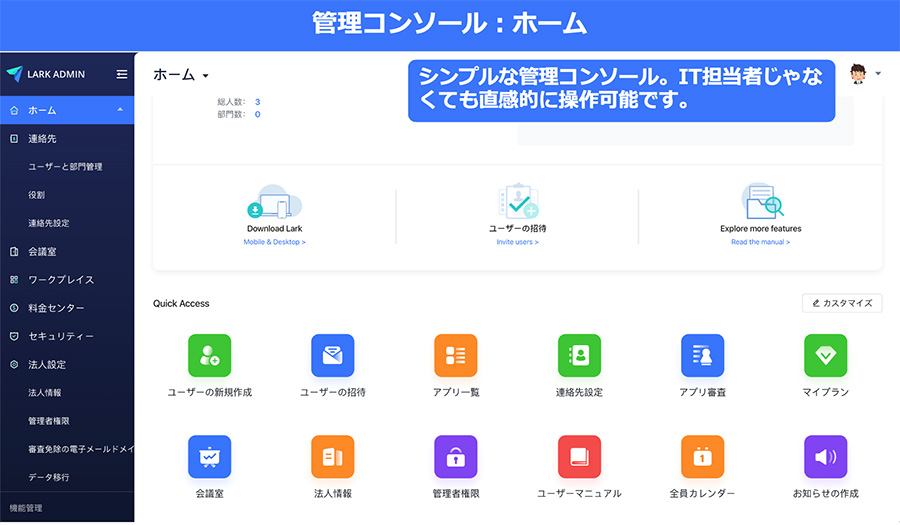Click the home icon beside ホーム in the sidebar

(x=14, y=110)
